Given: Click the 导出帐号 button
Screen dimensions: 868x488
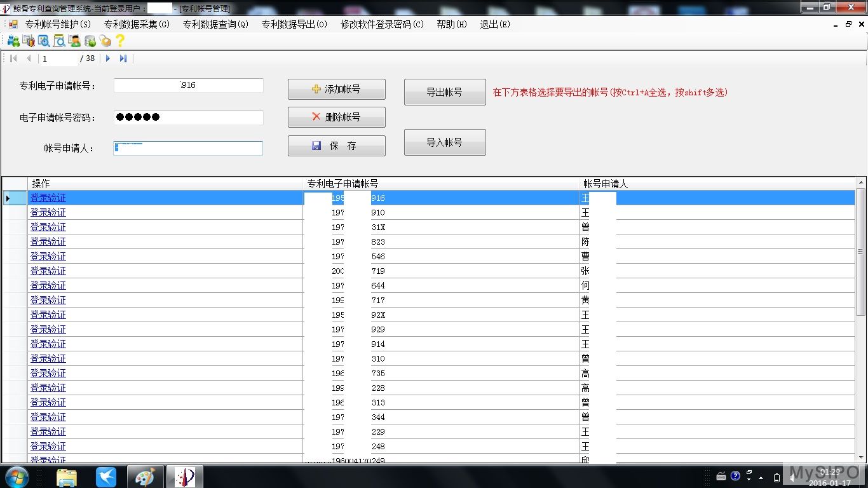Looking at the screenshot, I should (x=444, y=92).
